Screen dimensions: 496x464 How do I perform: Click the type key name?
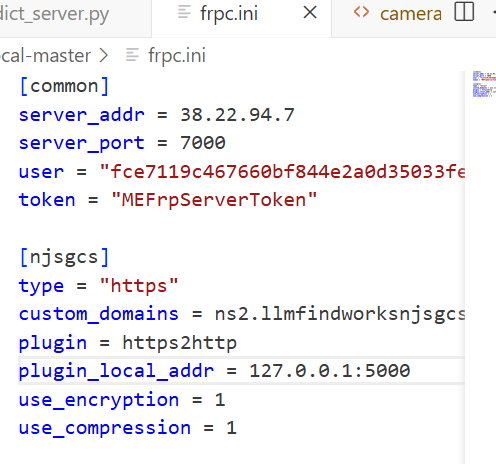pyautogui.click(x=41, y=286)
